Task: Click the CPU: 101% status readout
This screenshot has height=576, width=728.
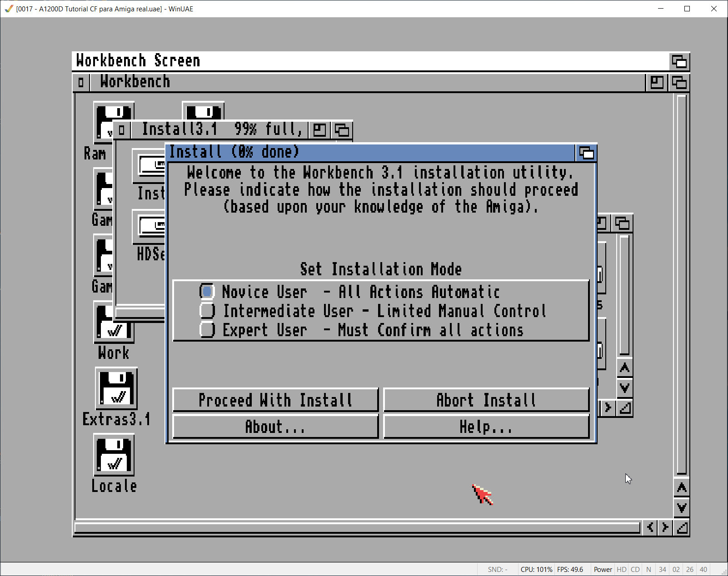Action: pyautogui.click(x=536, y=570)
